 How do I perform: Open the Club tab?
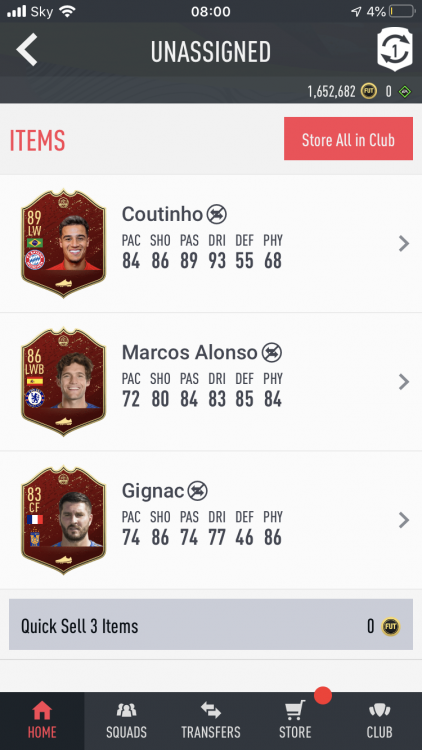point(379,721)
